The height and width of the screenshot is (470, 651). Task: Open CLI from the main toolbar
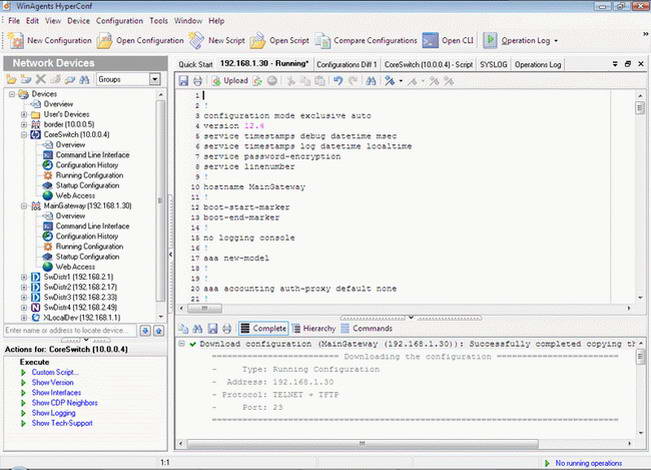448,40
